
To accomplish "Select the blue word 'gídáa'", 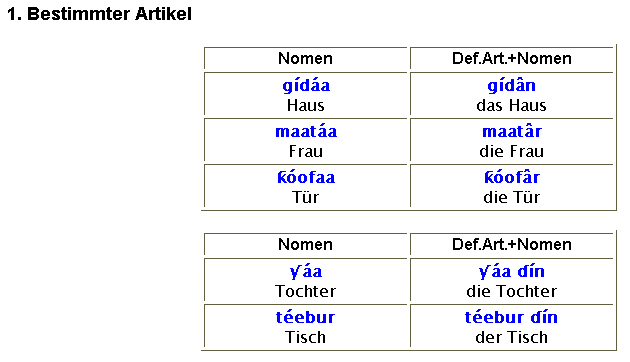I will (306, 86).
